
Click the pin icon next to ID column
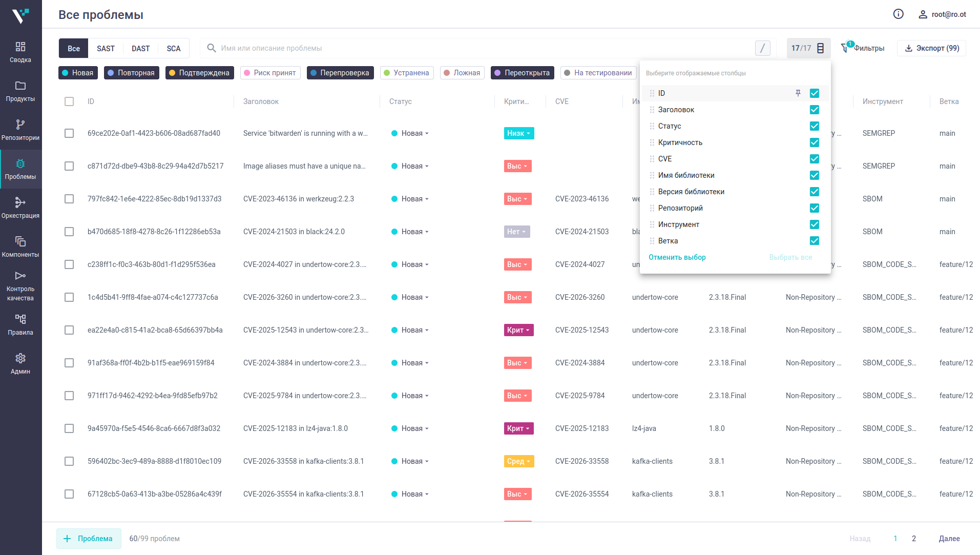(798, 93)
